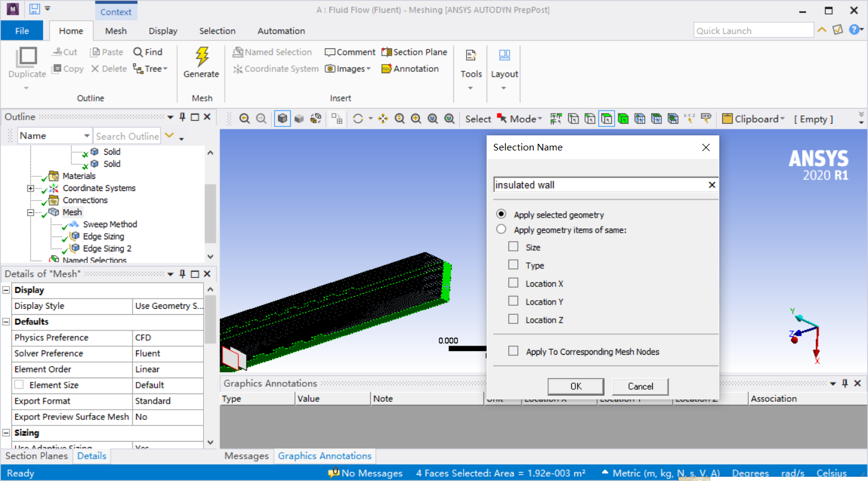Click the XYZ coordinate display icon
This screenshot has height=481, width=868.
pos(689,119)
